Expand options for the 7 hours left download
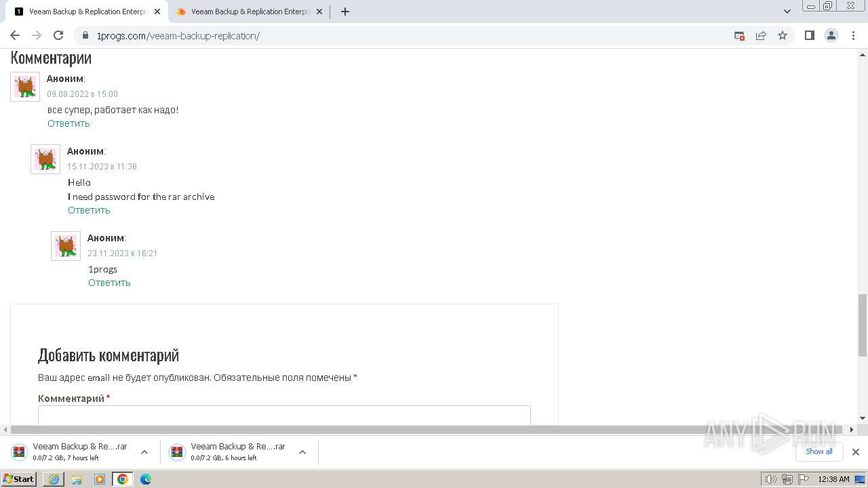The width and height of the screenshot is (868, 488). coord(144,452)
